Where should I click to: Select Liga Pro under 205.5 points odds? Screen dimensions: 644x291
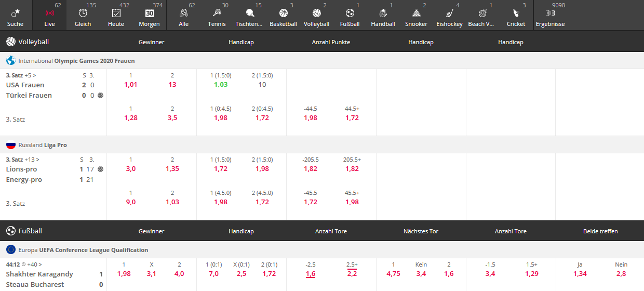[x=311, y=169]
